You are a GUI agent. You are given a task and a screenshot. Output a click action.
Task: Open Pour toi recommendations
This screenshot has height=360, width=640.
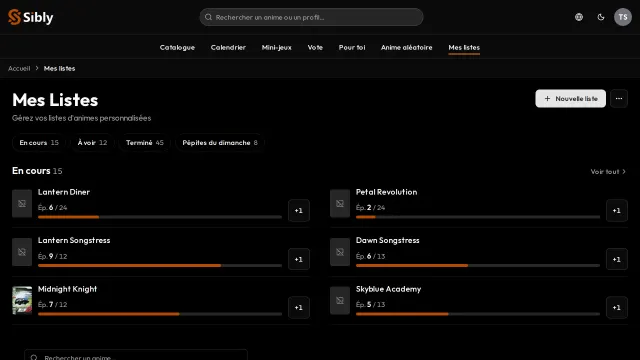(x=352, y=47)
